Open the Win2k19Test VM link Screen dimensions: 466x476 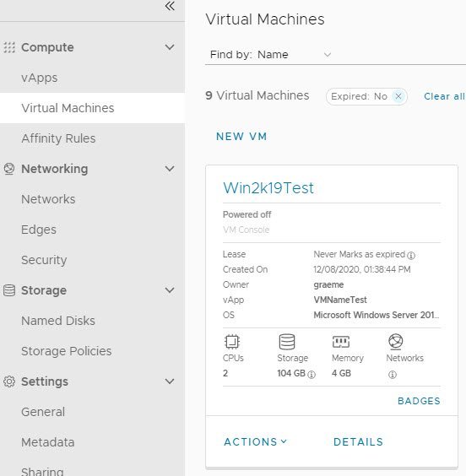268,188
